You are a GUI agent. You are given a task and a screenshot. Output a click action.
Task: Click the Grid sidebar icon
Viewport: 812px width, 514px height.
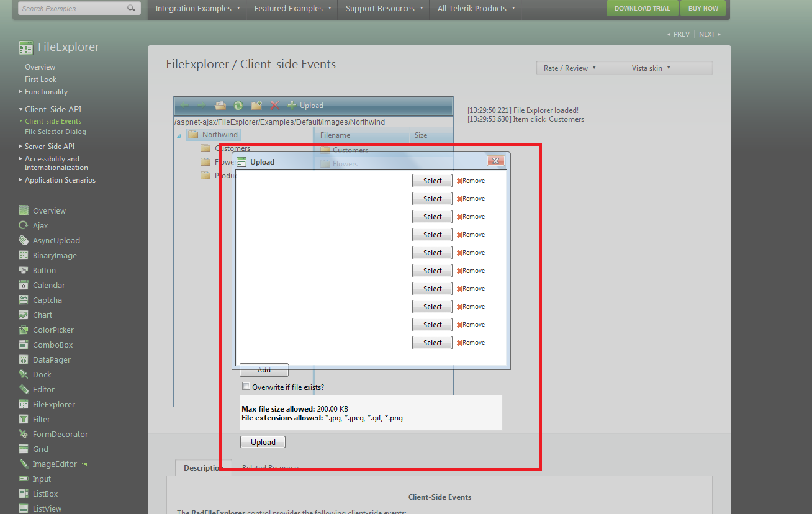[x=24, y=449]
